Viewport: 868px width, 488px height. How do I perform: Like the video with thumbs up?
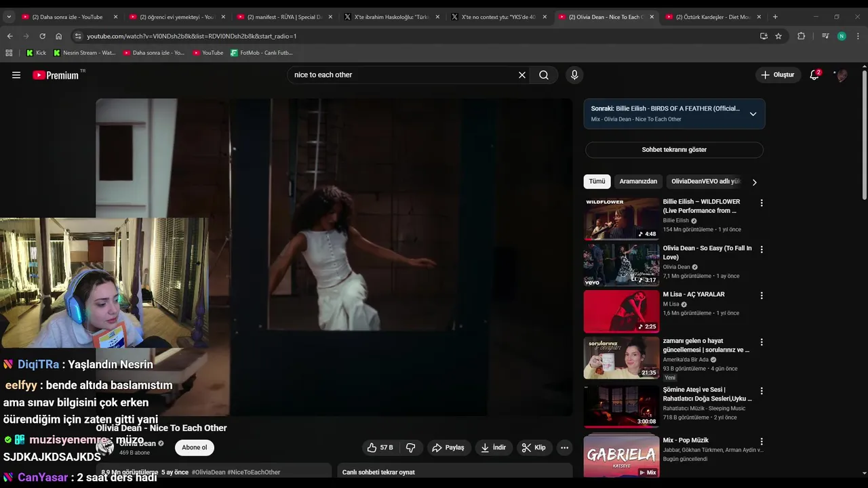click(x=380, y=447)
